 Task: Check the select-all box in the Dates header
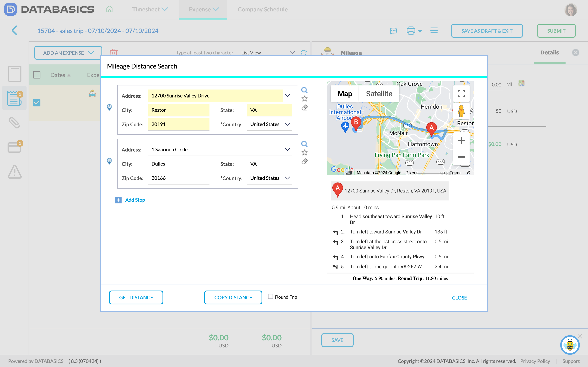(37, 75)
